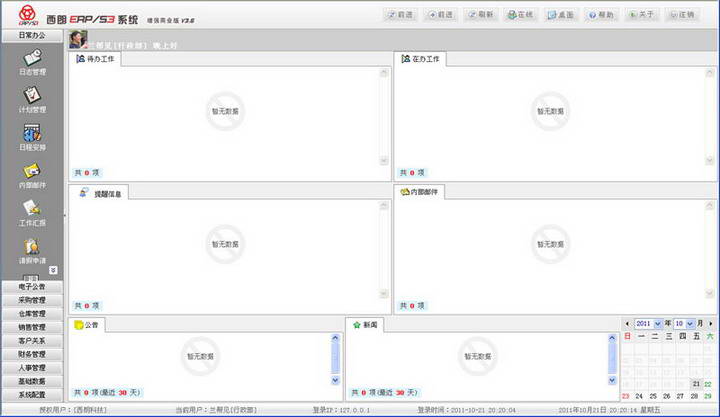This screenshot has height=417, width=720.
Task: Click the 新闻 panel scrollbar thumb
Action: coord(612,358)
